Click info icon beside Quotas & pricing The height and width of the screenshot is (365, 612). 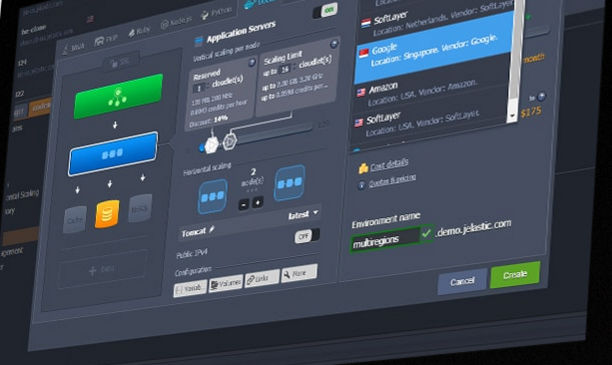coord(361,185)
